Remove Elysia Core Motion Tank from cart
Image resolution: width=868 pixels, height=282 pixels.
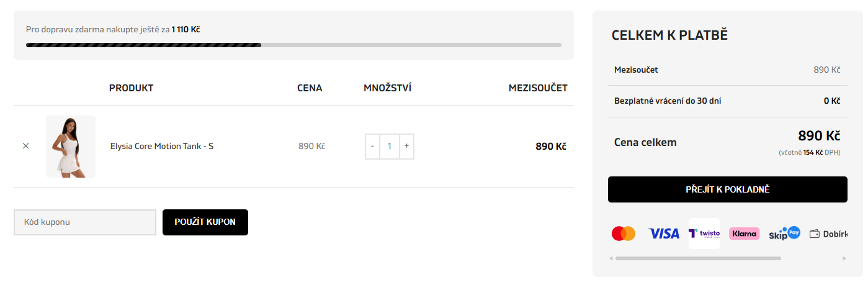[25, 146]
